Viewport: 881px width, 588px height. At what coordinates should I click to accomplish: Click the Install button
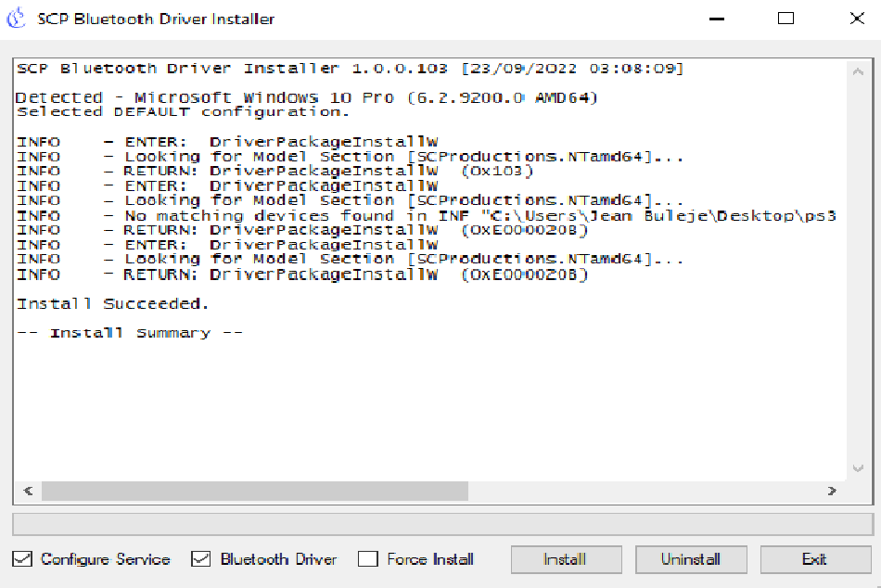pyautogui.click(x=566, y=559)
